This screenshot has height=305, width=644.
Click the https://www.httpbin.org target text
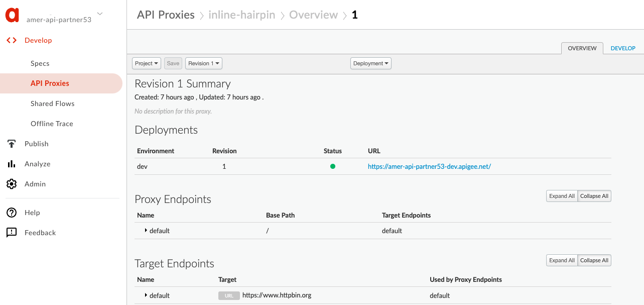(277, 295)
